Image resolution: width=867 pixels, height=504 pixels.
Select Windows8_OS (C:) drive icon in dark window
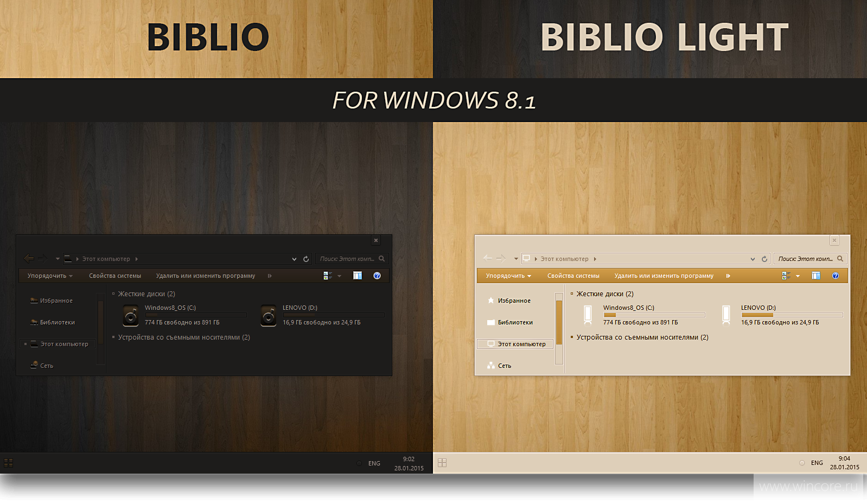click(131, 316)
